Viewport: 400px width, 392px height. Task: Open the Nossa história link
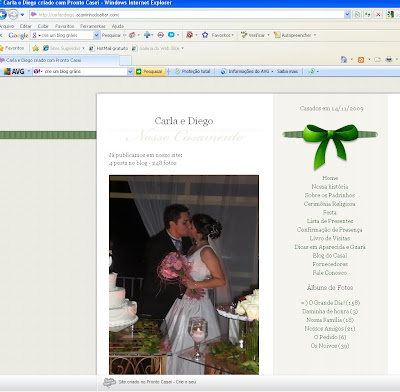click(x=330, y=187)
